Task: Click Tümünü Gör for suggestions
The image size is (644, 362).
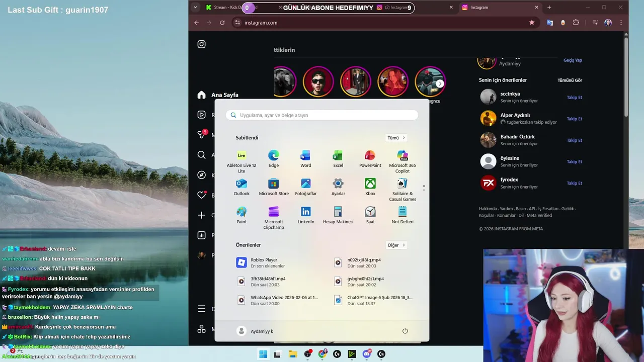Action: [x=570, y=80]
